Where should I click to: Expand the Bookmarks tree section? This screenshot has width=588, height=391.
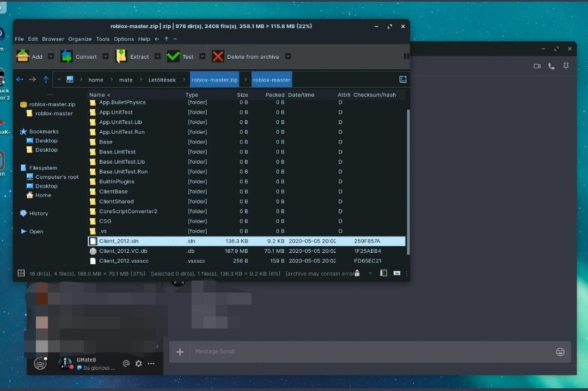(39, 132)
